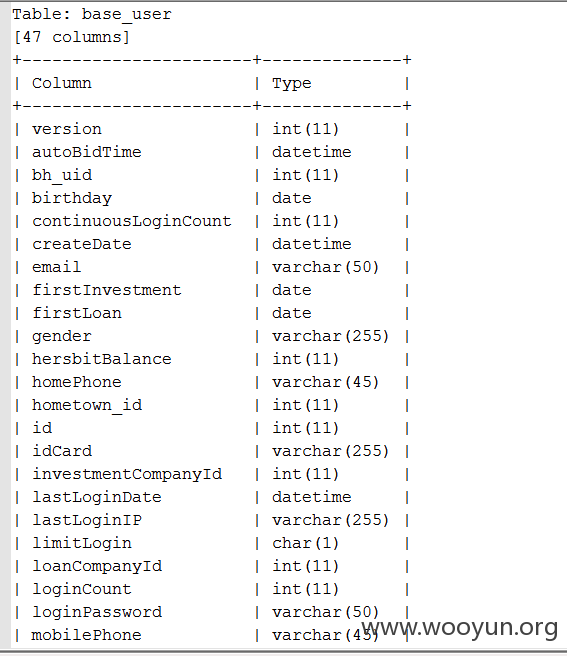Image resolution: width=567 pixels, height=656 pixels.
Task: Click 'char(1)' type beside limitLogin
Action: pyautogui.click(x=305, y=543)
